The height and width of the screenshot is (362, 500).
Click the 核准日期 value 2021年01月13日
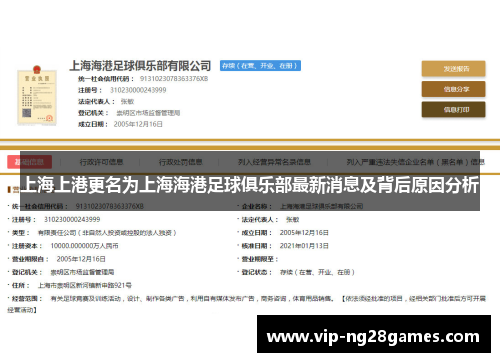pyautogui.click(x=304, y=246)
